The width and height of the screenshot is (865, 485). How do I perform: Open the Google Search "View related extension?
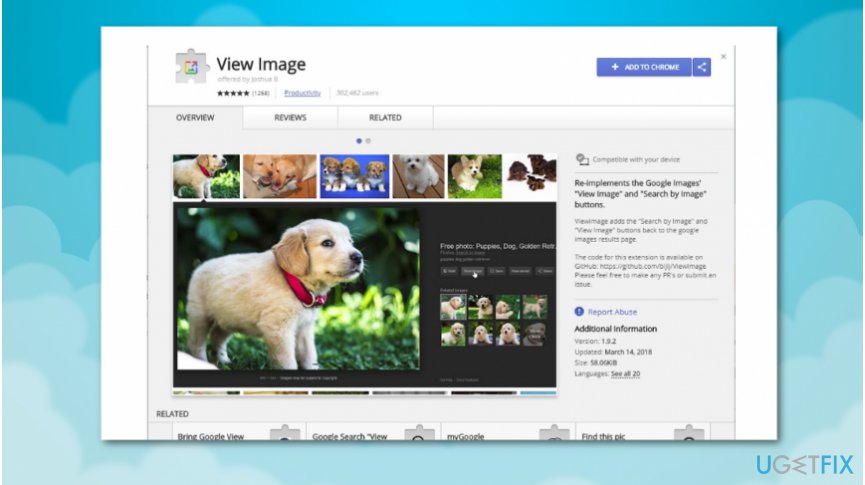373,432
